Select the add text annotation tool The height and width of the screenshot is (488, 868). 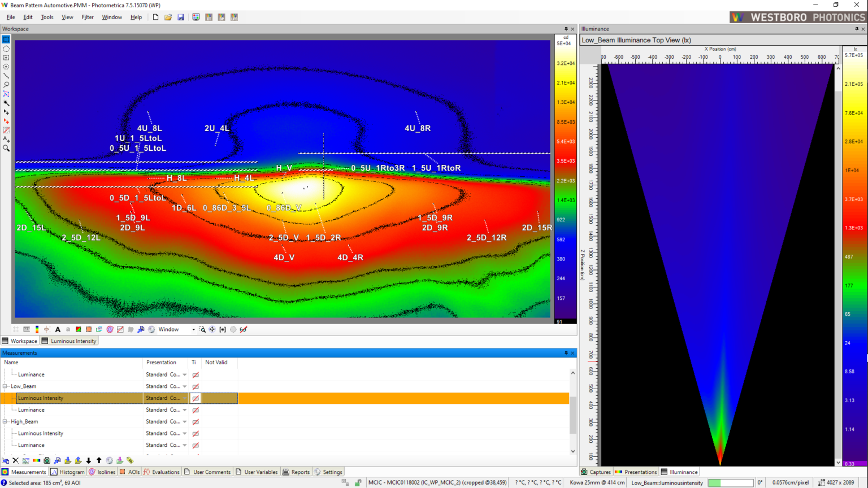[6, 139]
